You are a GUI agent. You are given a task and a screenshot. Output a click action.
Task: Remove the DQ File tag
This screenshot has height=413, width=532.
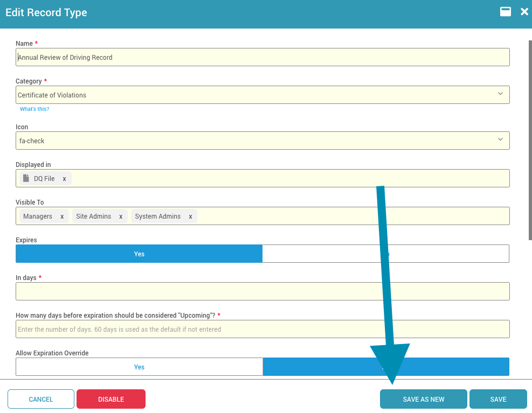click(64, 179)
